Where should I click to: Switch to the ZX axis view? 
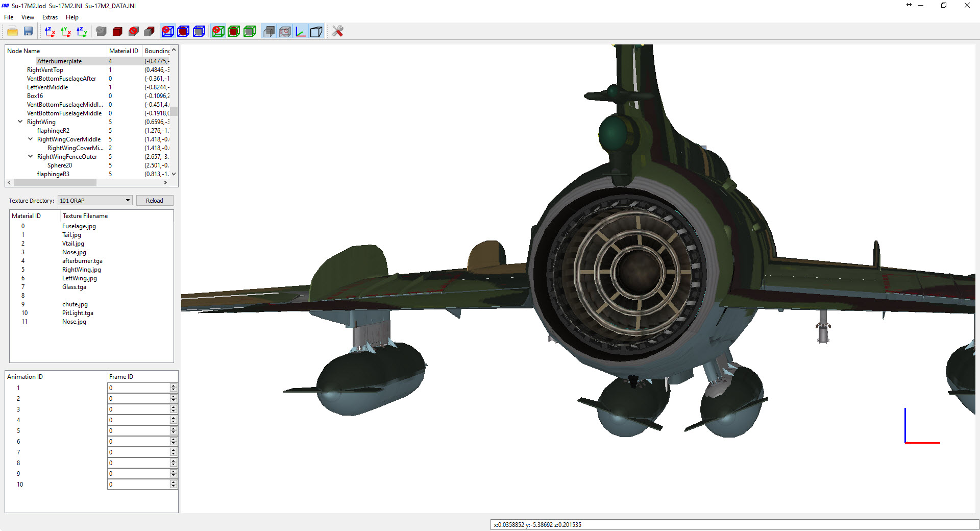tap(50, 32)
